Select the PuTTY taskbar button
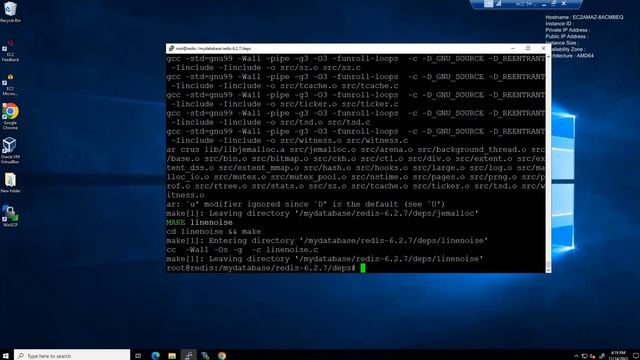 click(189, 356)
